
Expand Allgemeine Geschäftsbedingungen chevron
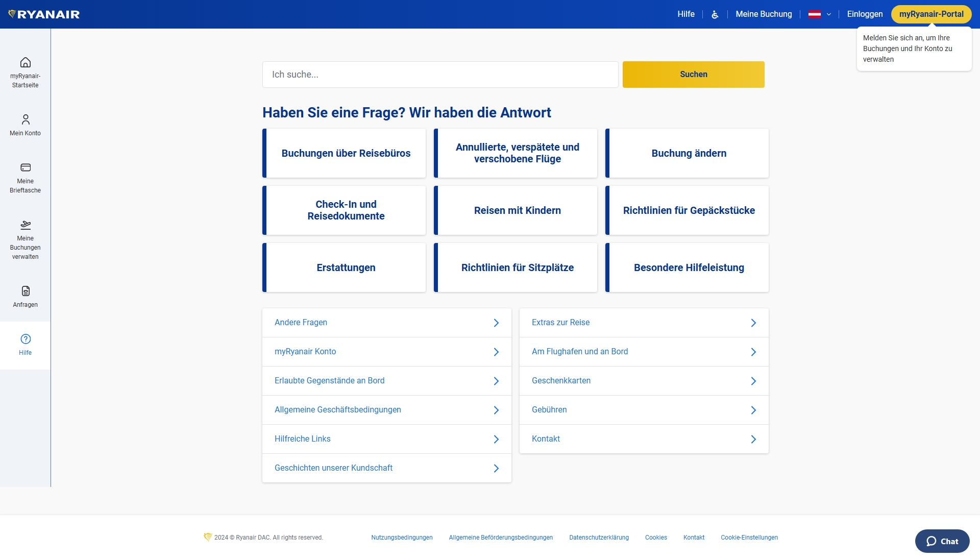click(496, 410)
